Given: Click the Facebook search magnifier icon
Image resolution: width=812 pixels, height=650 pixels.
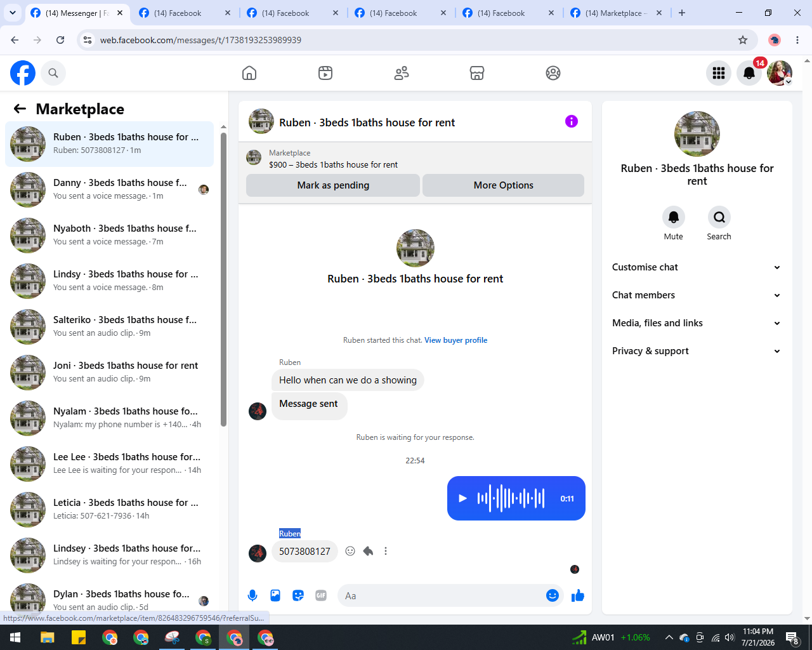Looking at the screenshot, I should click(53, 73).
